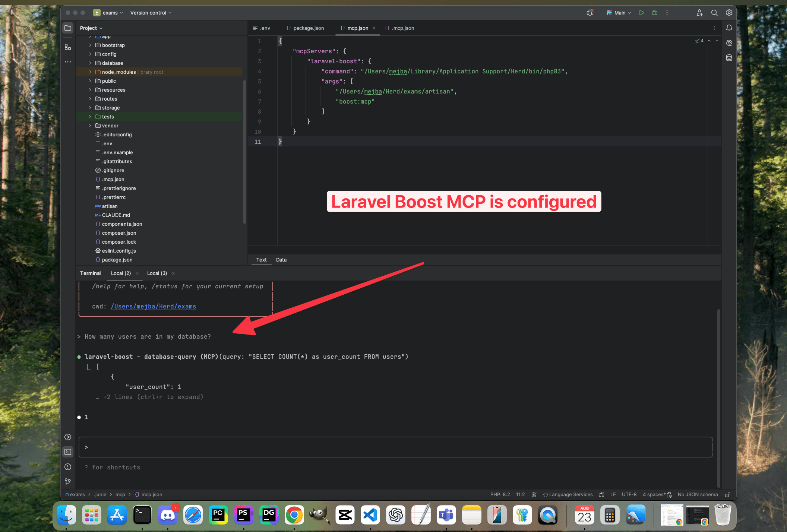Open the exams project dropdown
This screenshot has width=787, height=532.
coord(108,13)
